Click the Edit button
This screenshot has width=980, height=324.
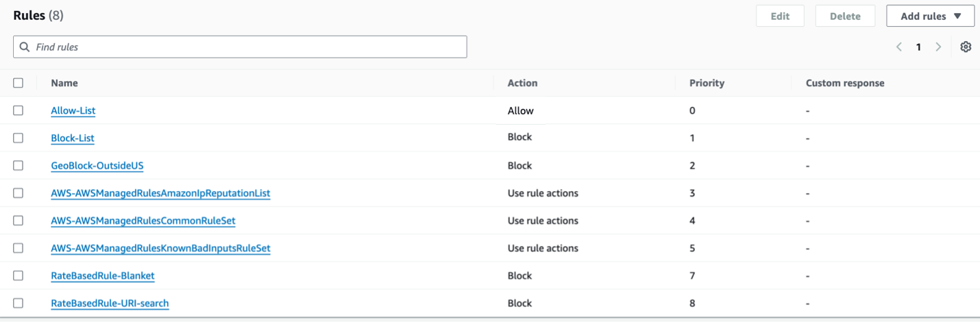click(x=780, y=16)
